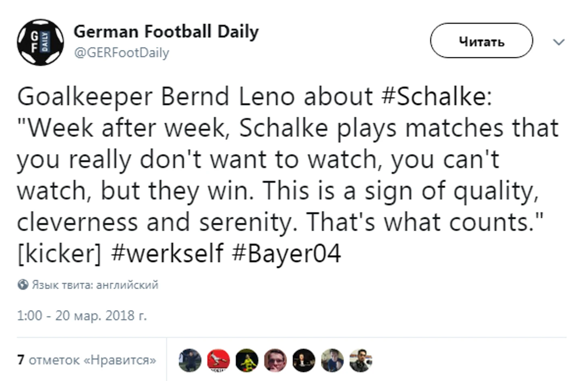Open fifth liker avatar with black background

[304, 360]
